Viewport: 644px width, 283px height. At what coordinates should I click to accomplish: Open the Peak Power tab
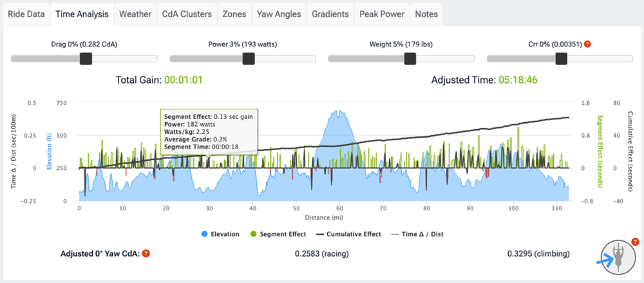click(x=382, y=14)
